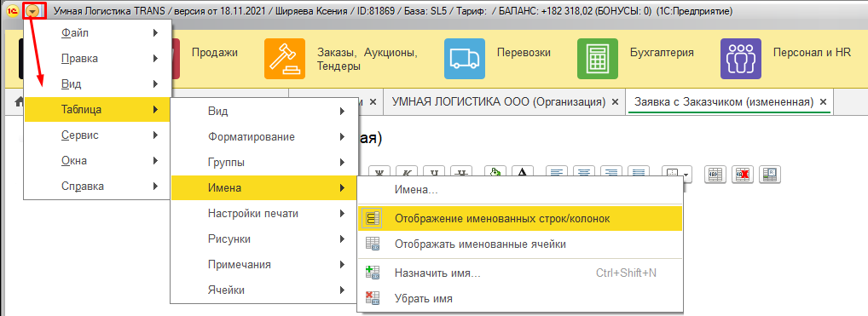
Task: Choose Назначить имя... command
Action: tap(520, 273)
